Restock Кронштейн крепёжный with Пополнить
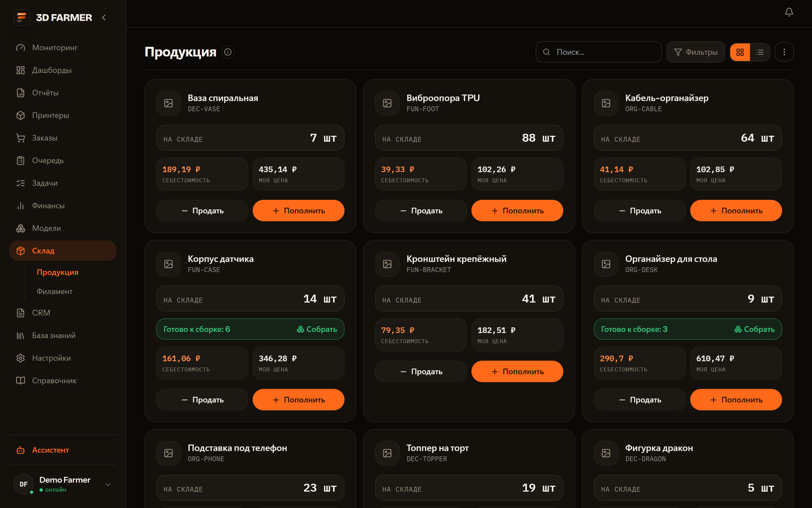 517,372
